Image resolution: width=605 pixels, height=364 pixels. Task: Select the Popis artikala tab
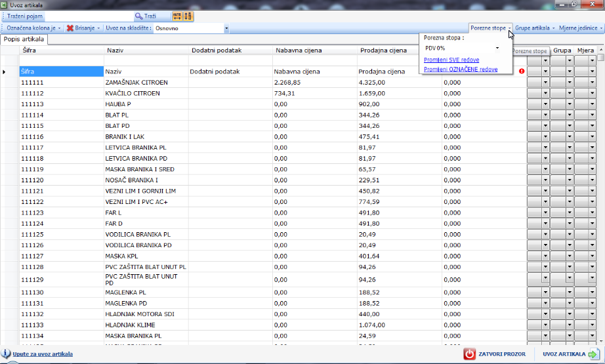24,39
